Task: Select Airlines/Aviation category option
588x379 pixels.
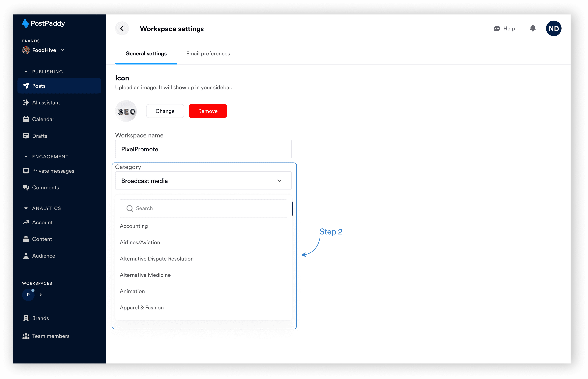Action: click(x=140, y=242)
